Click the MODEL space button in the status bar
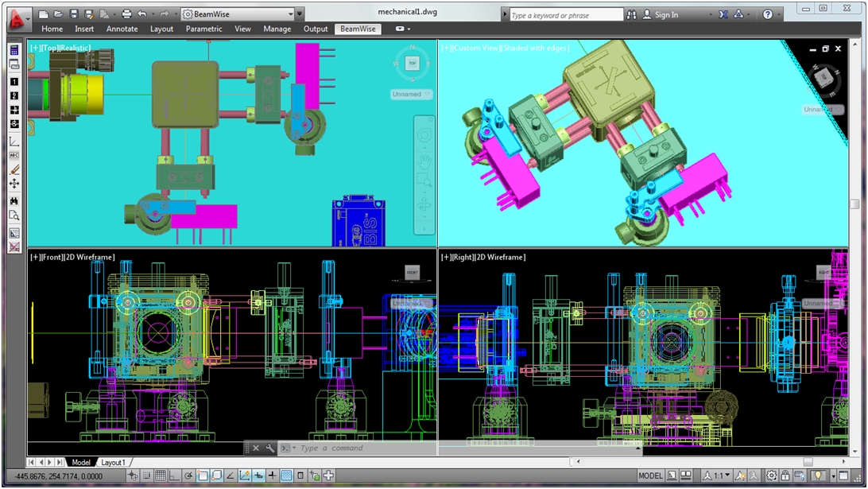The width and height of the screenshot is (868, 489). 650,475
